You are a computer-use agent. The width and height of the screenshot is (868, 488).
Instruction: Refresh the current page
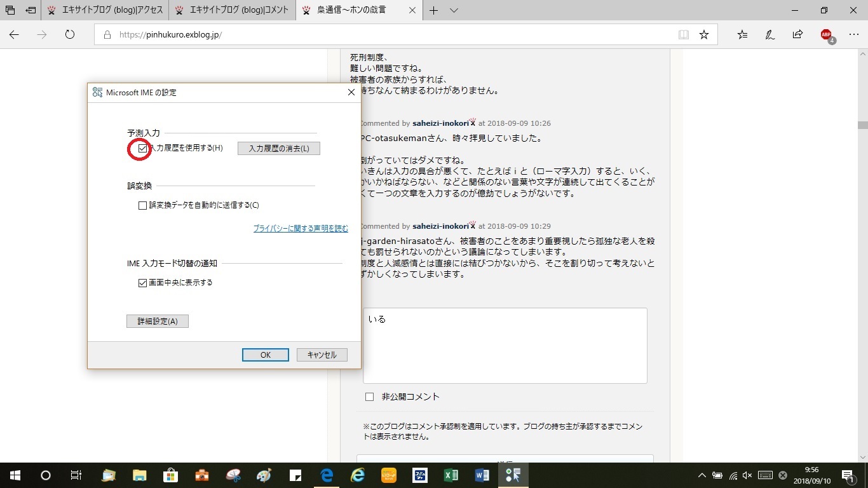tap(70, 35)
